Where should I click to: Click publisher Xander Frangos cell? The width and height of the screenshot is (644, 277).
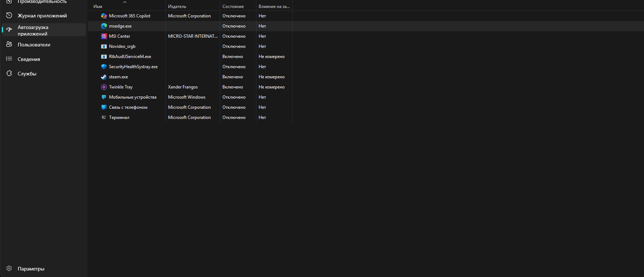[x=183, y=87]
